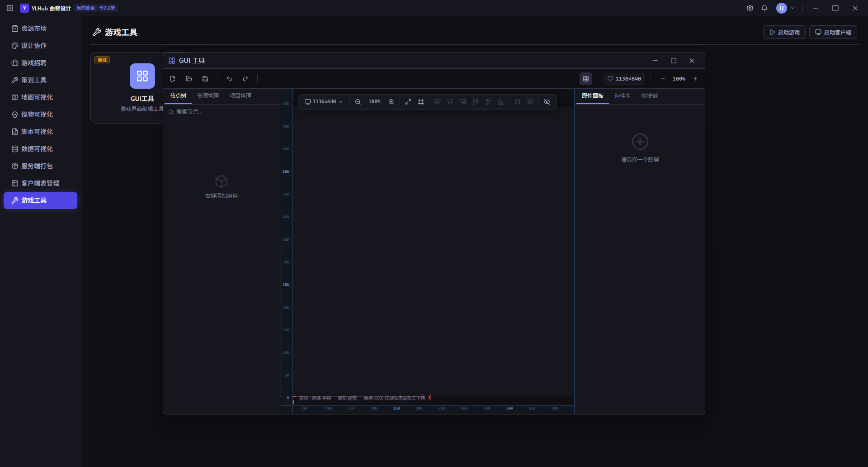Viewport: 868px width, 467px height.
Task: Switch to the 资源管理 tab
Action: click(x=208, y=96)
